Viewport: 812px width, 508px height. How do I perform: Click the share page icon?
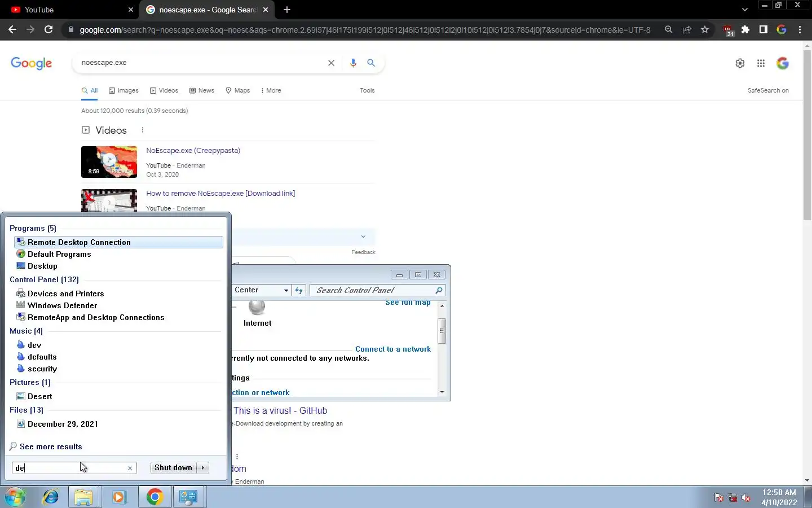tap(687, 29)
